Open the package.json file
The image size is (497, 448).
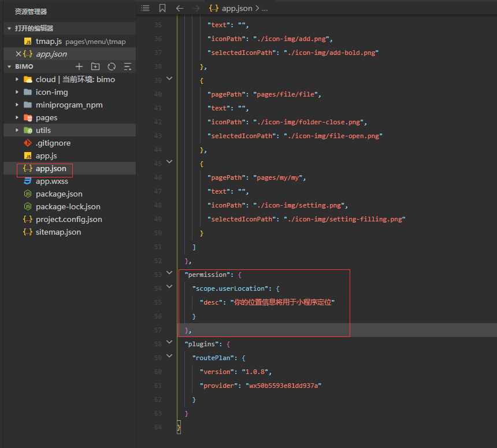[70, 194]
